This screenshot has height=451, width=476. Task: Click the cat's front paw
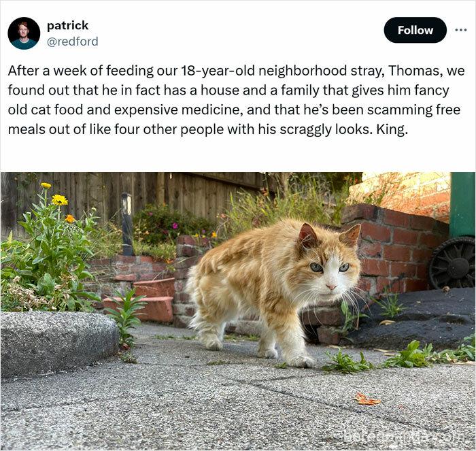[301, 361]
